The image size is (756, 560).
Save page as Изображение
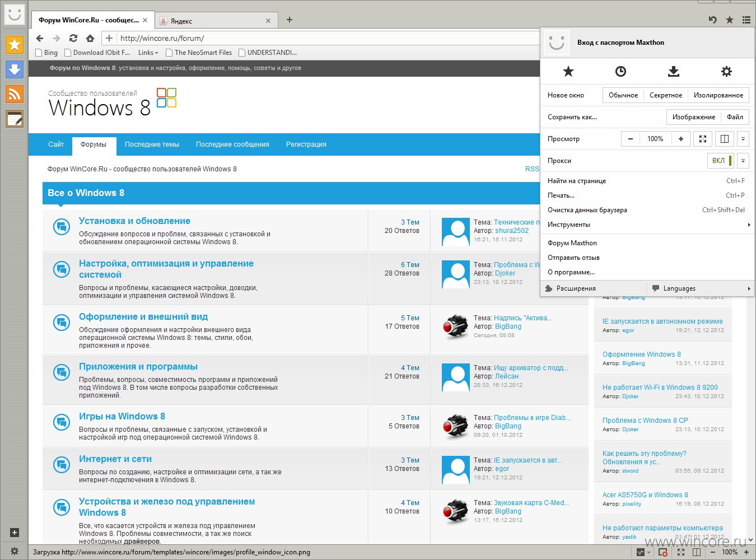[x=693, y=117]
